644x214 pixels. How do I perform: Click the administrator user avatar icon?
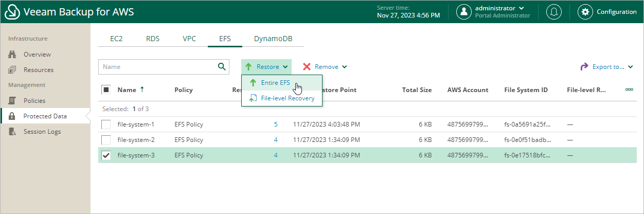(464, 12)
